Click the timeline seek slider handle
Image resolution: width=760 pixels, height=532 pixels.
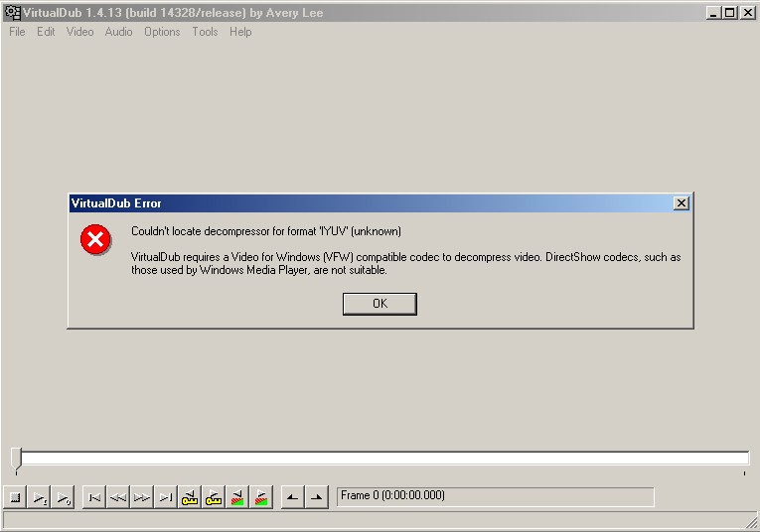tap(16, 458)
